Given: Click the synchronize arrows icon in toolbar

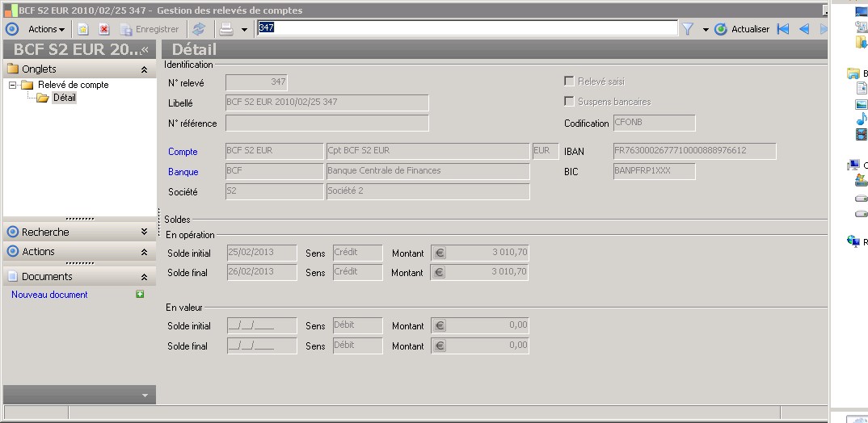Looking at the screenshot, I should click(x=199, y=29).
